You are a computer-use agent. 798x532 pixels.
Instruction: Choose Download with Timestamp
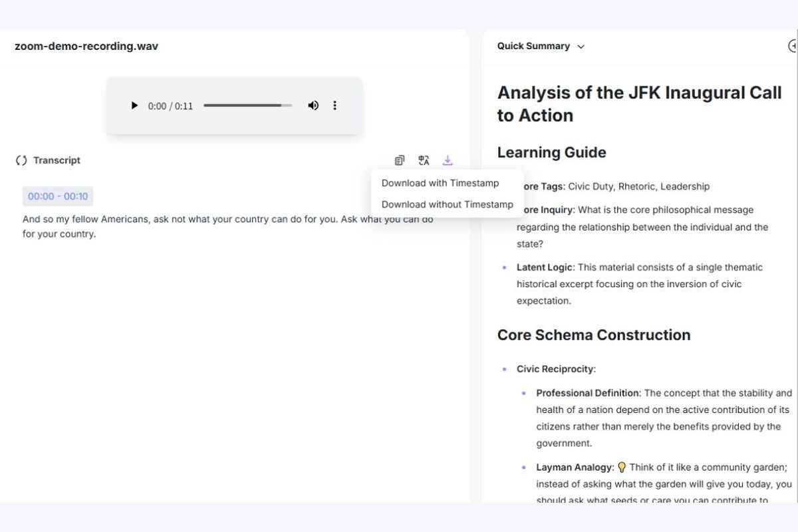(x=440, y=183)
